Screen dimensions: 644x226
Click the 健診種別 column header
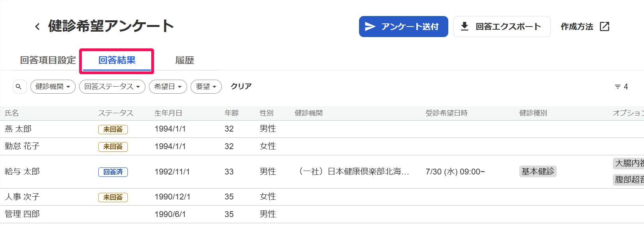tap(533, 113)
